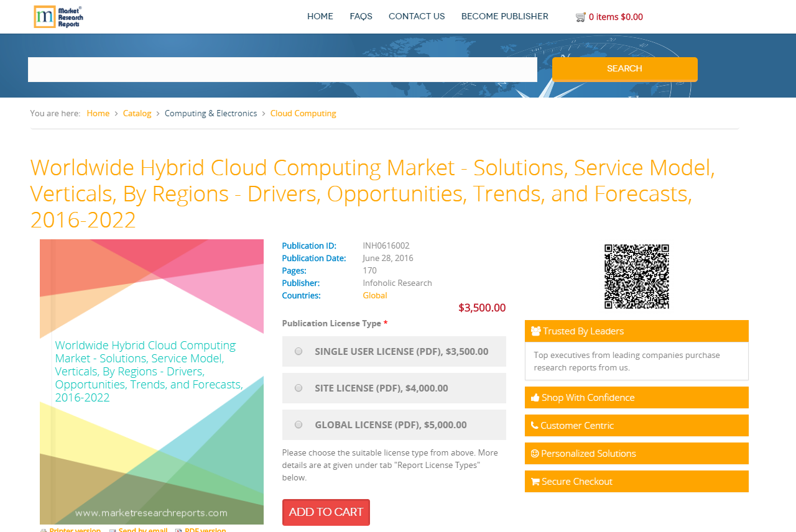Screen dimensions: 796x532
Task: Click the thumbs-up icon beside Shop With Confidence
Action: [535, 398]
